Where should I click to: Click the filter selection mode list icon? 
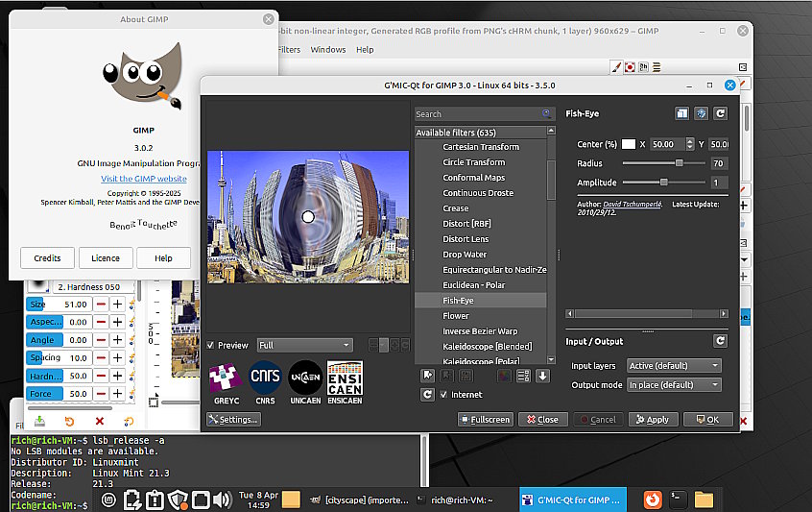click(523, 376)
